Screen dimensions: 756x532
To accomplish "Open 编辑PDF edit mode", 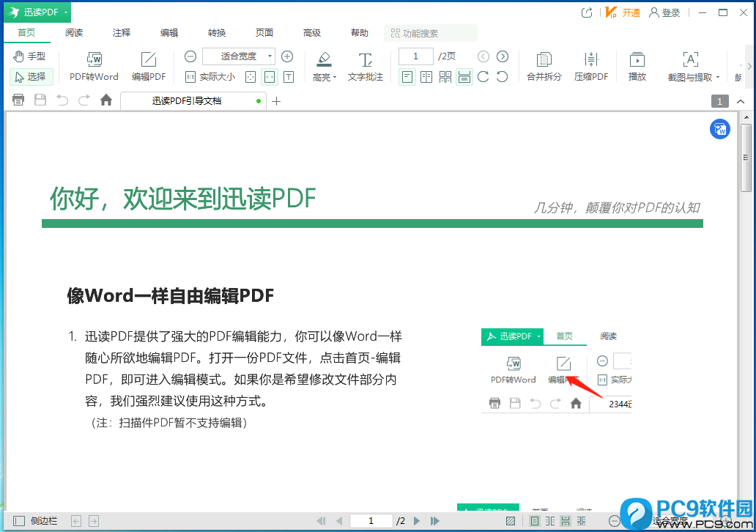I will tap(149, 67).
